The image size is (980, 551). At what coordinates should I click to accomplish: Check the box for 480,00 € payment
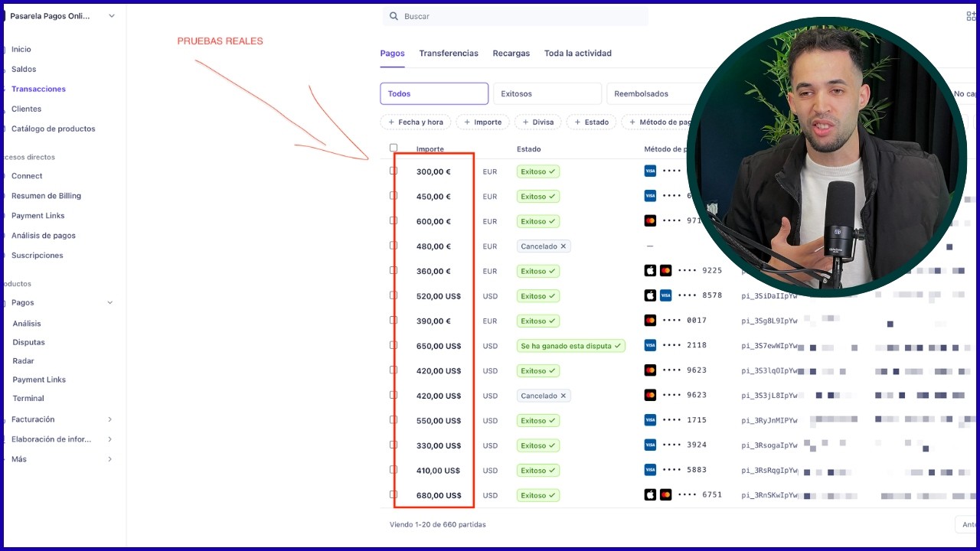[394, 246]
